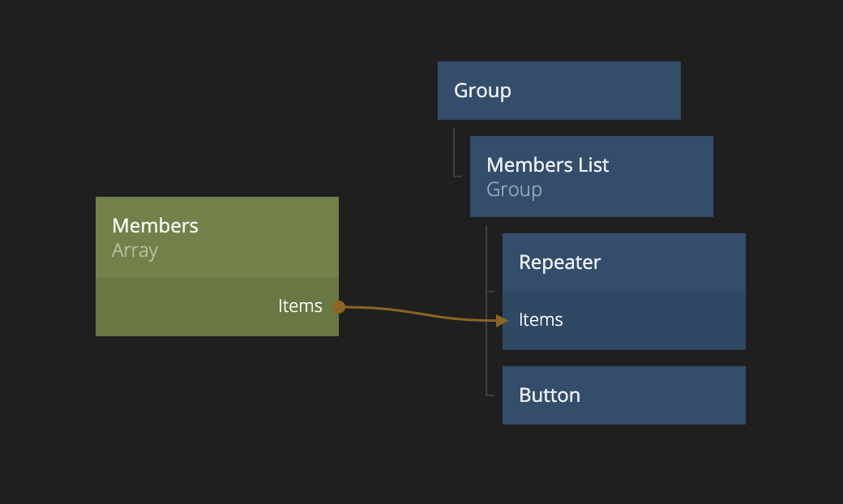Click the word Button in the Button node
843x504 pixels.
click(550, 395)
